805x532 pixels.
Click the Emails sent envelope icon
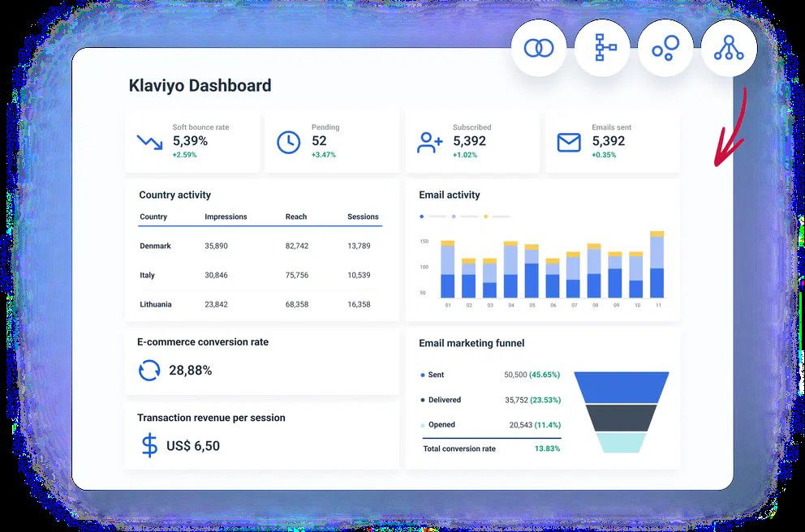568,142
